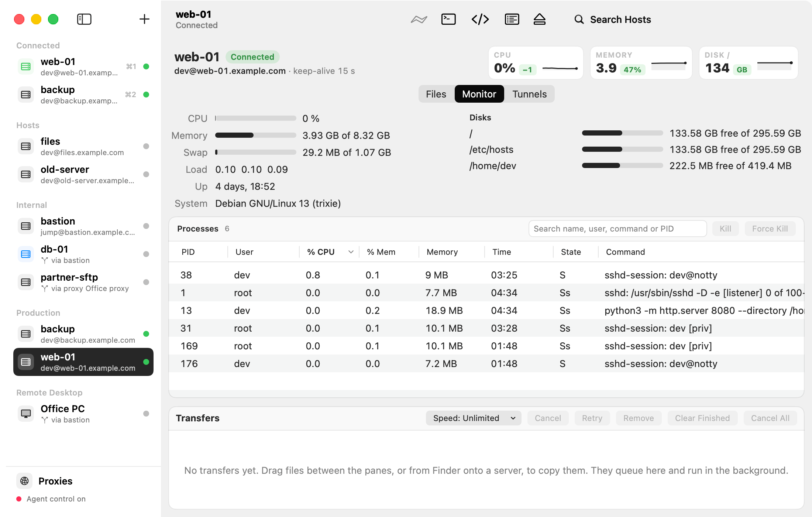Open the activity graph toolbar icon

[x=419, y=19]
